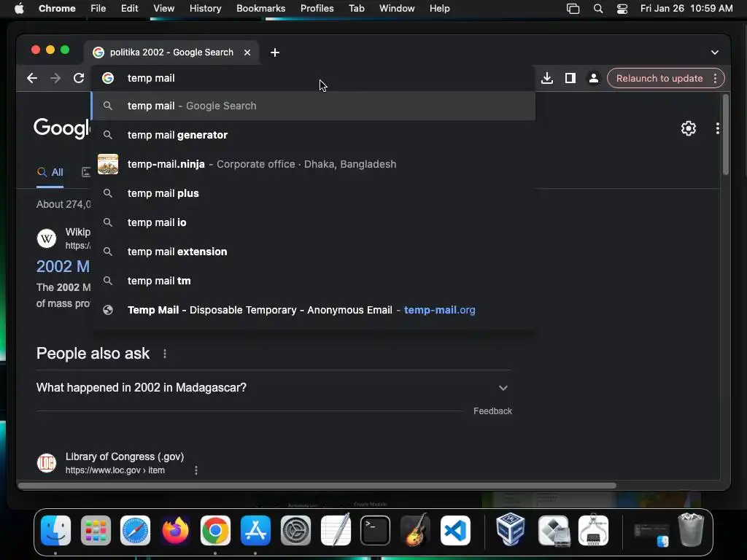Click the Wikipedia W favicon
This screenshot has width=747, height=560.
coord(47,238)
